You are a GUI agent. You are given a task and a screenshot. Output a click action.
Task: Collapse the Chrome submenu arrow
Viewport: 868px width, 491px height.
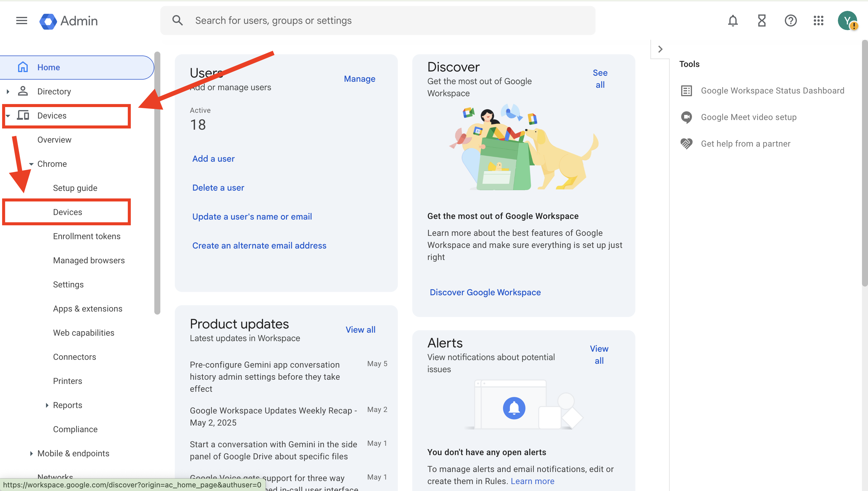(x=31, y=164)
